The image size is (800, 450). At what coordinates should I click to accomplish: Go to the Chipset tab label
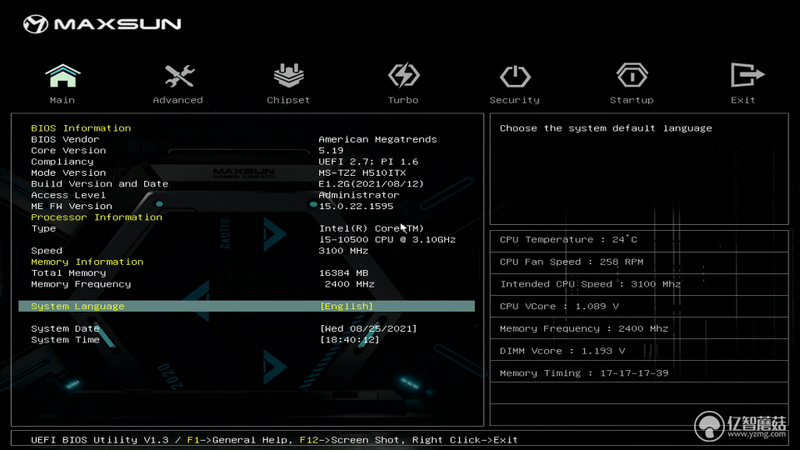tap(288, 100)
